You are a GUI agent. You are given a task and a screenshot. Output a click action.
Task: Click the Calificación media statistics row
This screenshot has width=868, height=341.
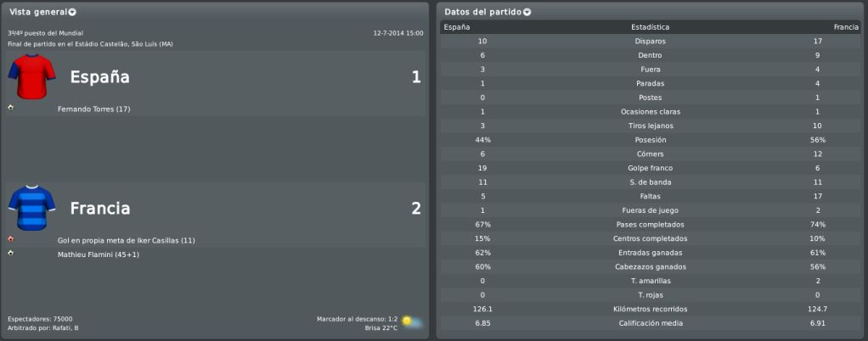[x=651, y=323]
